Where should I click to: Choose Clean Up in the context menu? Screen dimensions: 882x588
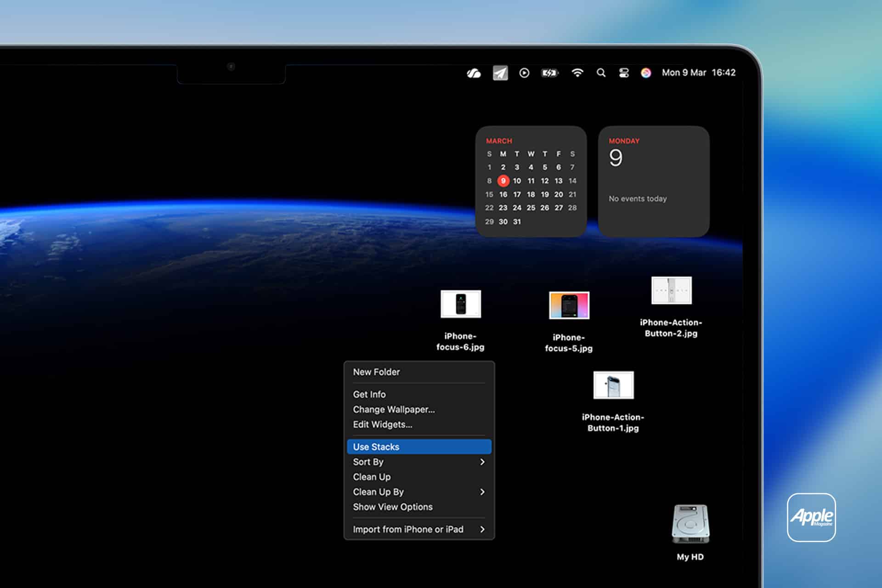[x=419, y=477]
